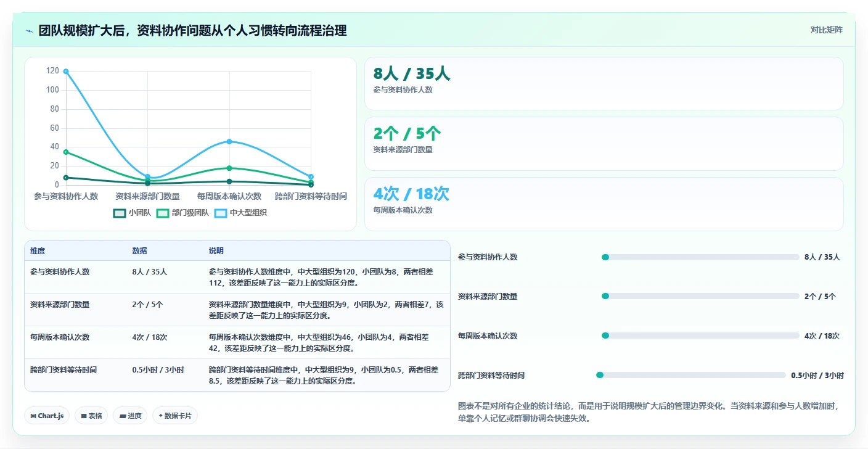Screen dimensions: 868x449
Task: Click the 中大型组织 point above 每周版本确认次数
Action: tap(229, 141)
